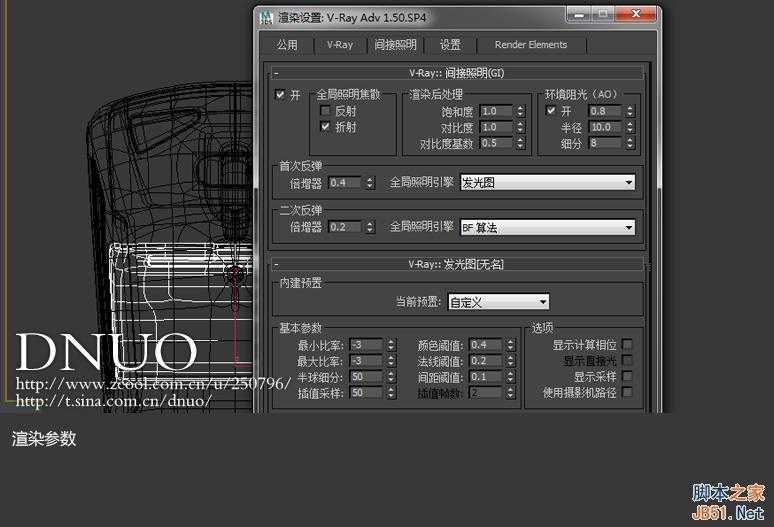Click the 颜色阈值 field
The height and width of the screenshot is (527, 774).
(x=486, y=344)
